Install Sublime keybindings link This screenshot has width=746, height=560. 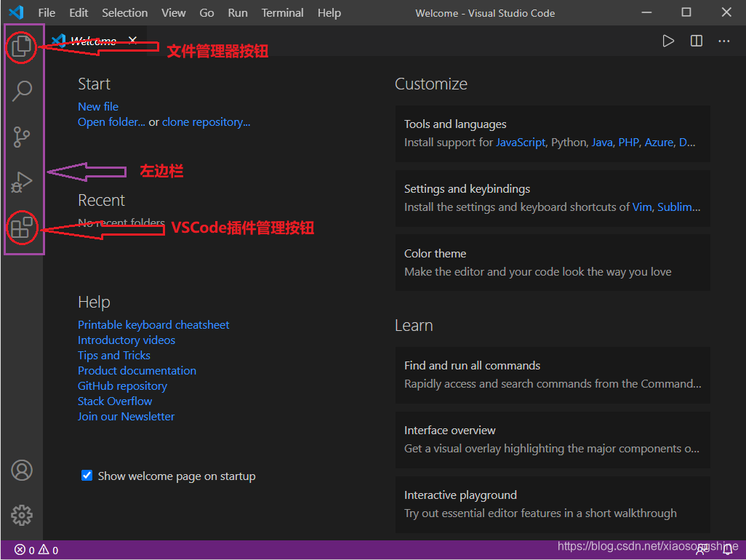tap(678, 207)
